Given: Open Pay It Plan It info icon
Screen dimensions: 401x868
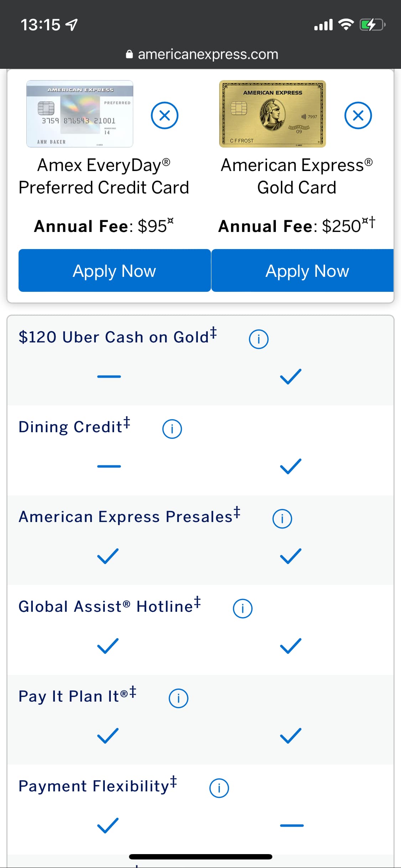Looking at the screenshot, I should [178, 698].
